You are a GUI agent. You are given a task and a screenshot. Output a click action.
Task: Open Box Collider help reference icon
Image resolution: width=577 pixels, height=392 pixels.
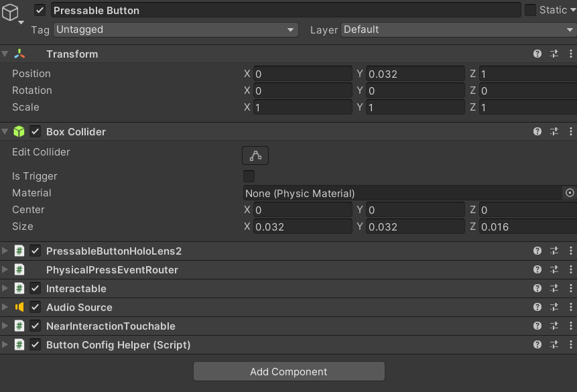click(x=537, y=131)
